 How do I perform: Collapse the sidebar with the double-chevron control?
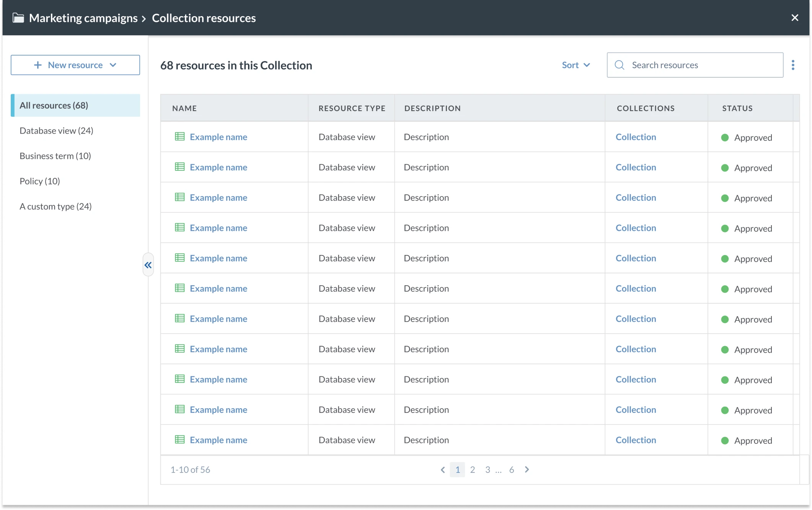(x=148, y=265)
